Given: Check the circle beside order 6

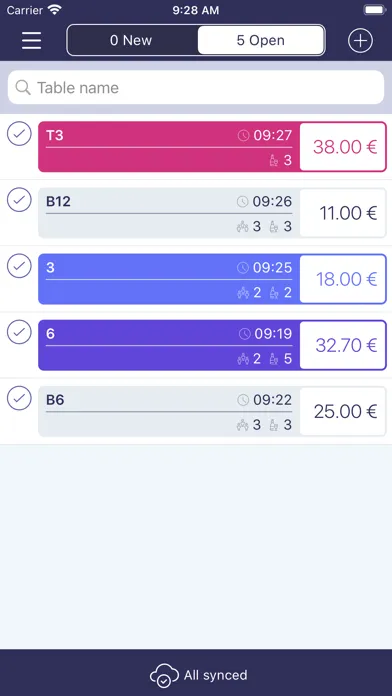Looking at the screenshot, I should click(x=19, y=332).
